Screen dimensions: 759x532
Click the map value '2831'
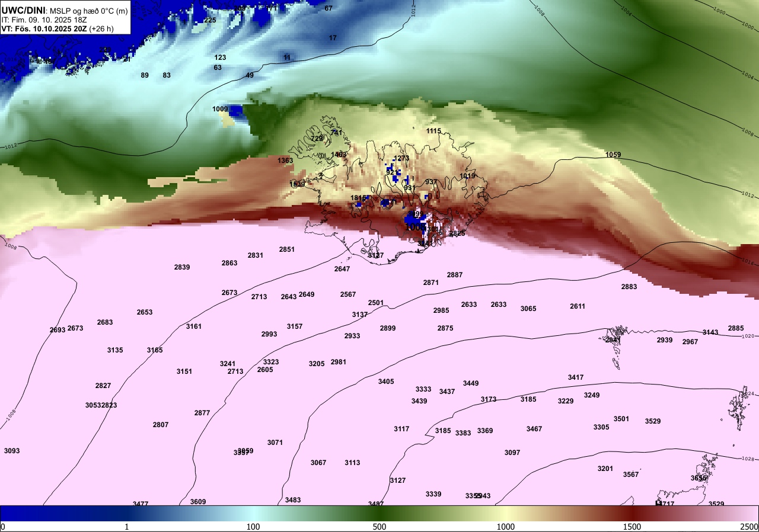[x=256, y=255]
